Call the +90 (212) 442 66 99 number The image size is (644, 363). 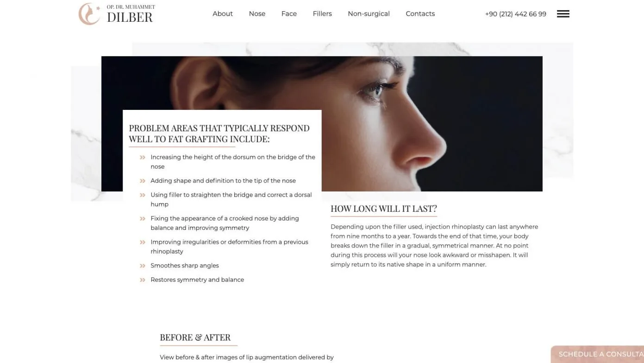[515, 14]
